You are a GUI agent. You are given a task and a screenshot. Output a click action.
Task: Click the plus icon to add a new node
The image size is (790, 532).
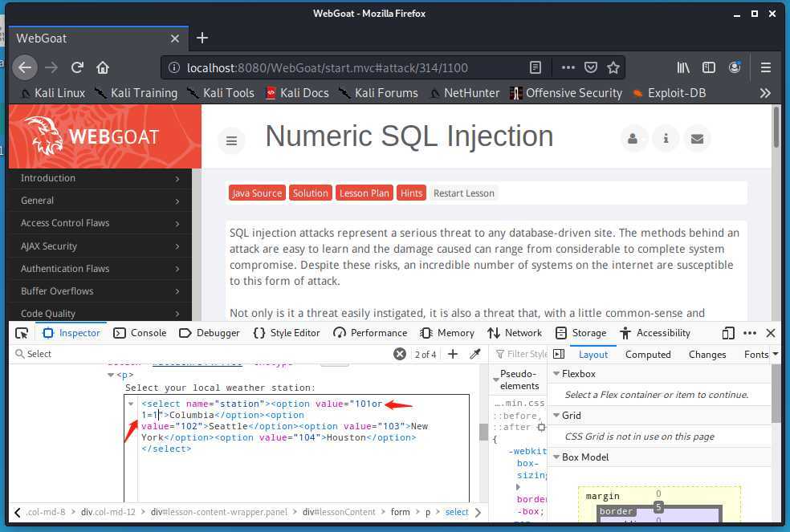(453, 354)
